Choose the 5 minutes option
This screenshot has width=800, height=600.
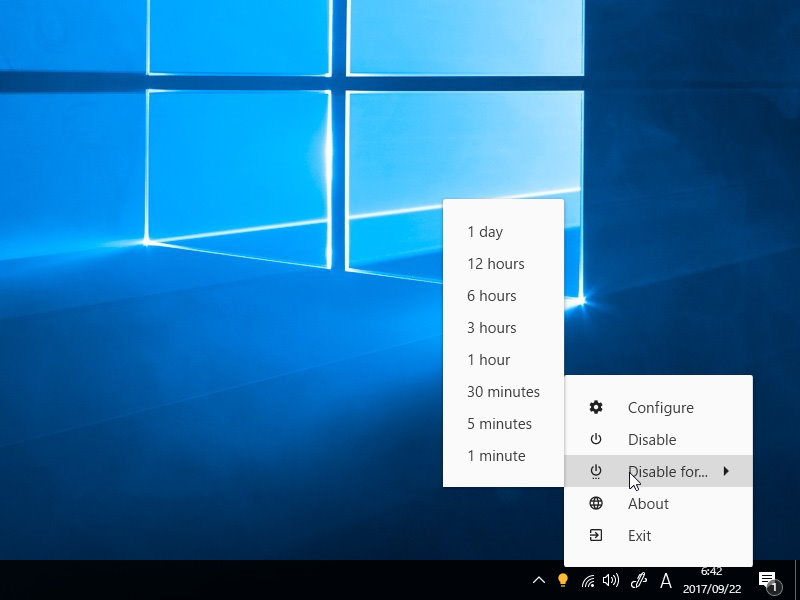pyautogui.click(x=504, y=423)
